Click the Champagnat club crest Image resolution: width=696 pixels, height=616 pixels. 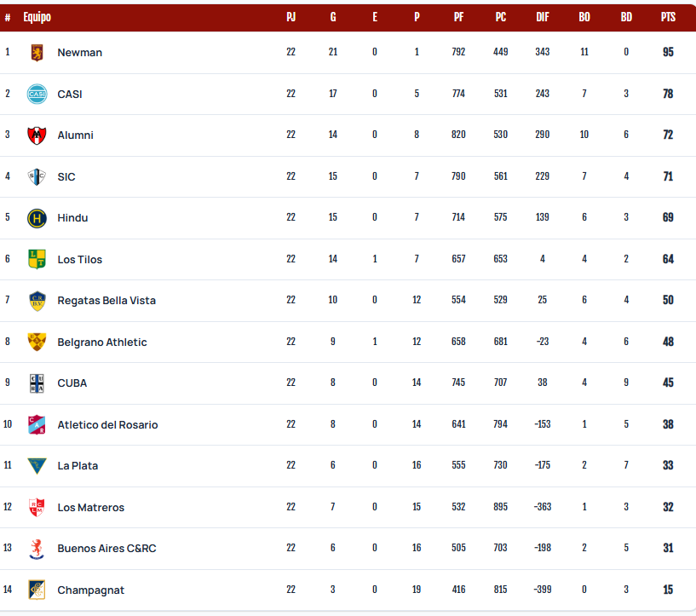click(37, 590)
